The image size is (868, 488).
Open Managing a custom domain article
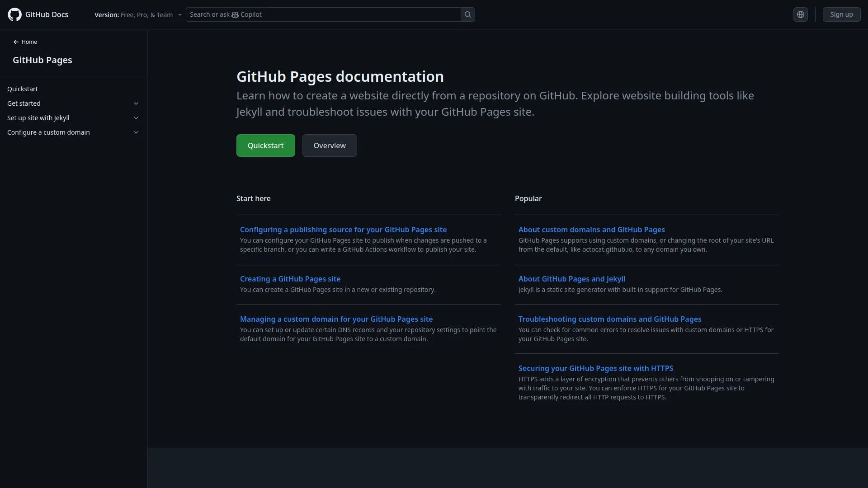point(336,319)
